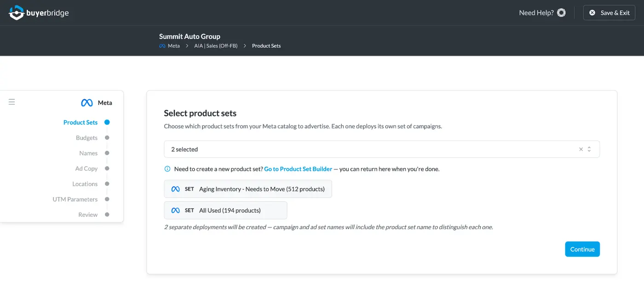644x282 pixels.
Task: Click the Budgets step dot
Action: [x=107, y=138]
